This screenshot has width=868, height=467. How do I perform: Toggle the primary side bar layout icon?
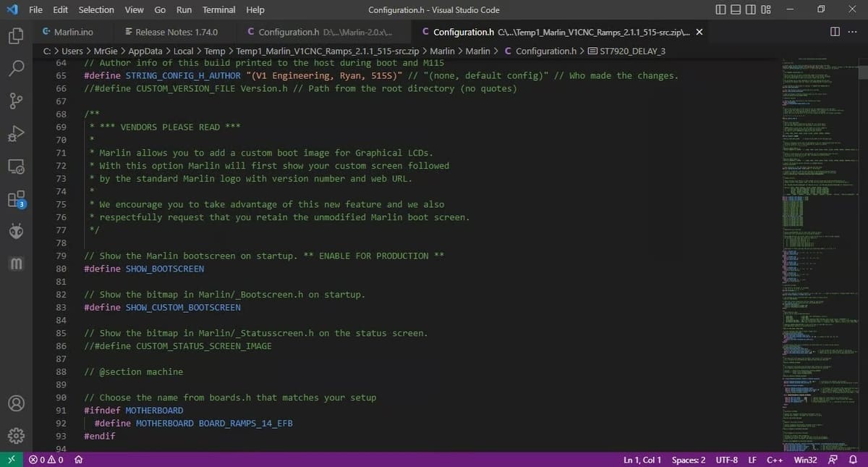(721, 9)
